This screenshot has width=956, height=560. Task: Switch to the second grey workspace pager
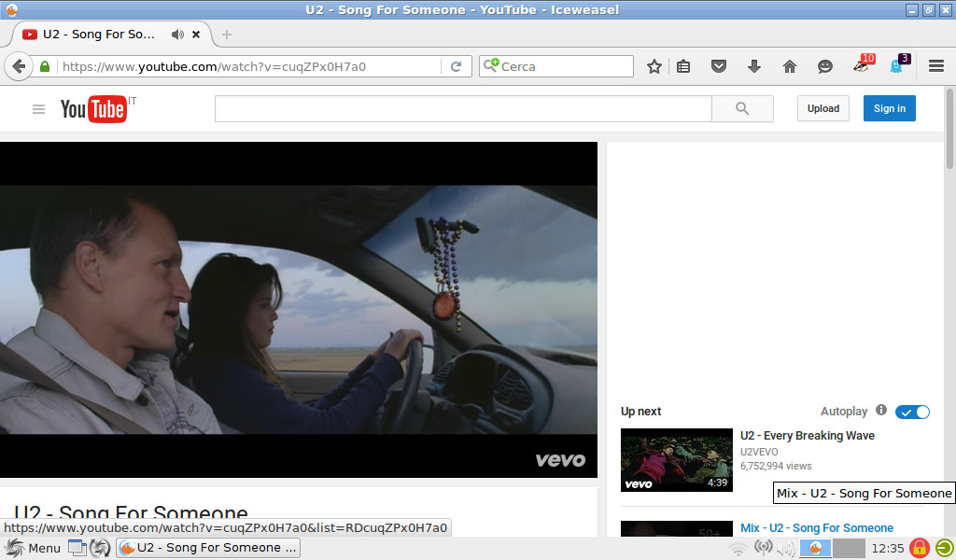(x=849, y=548)
